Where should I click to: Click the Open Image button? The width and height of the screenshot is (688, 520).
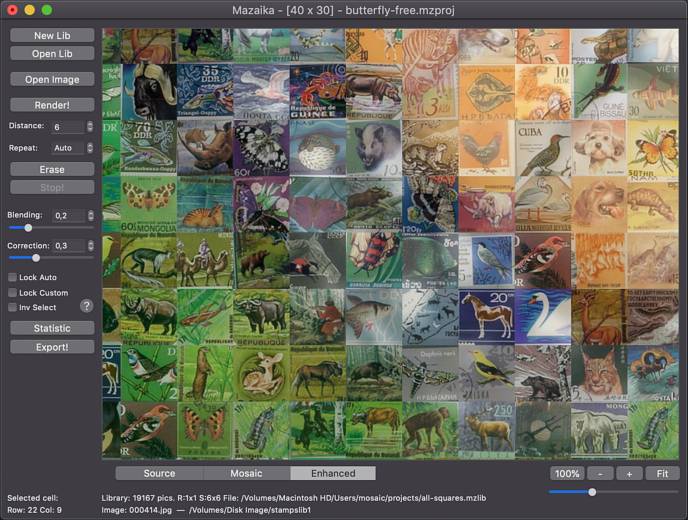tap(52, 79)
